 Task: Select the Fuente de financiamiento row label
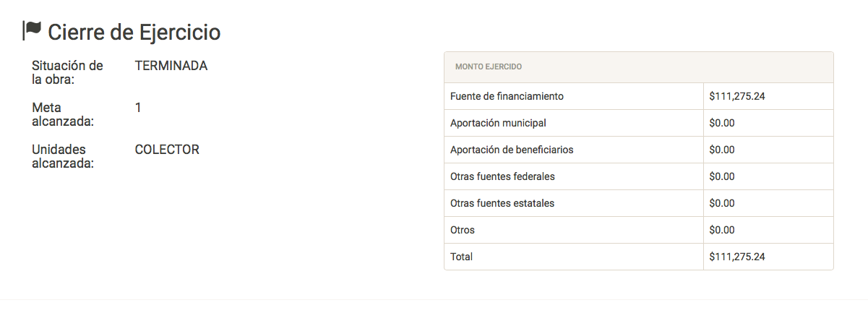click(x=506, y=96)
